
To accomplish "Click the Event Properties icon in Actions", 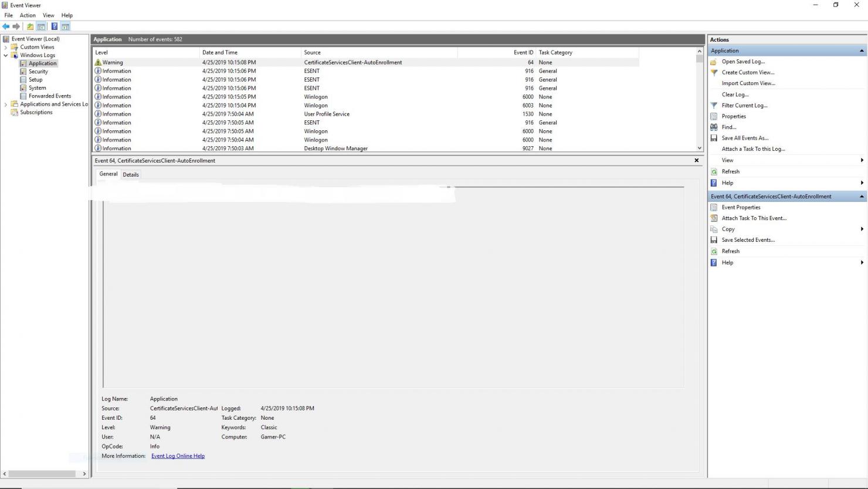I will (714, 208).
